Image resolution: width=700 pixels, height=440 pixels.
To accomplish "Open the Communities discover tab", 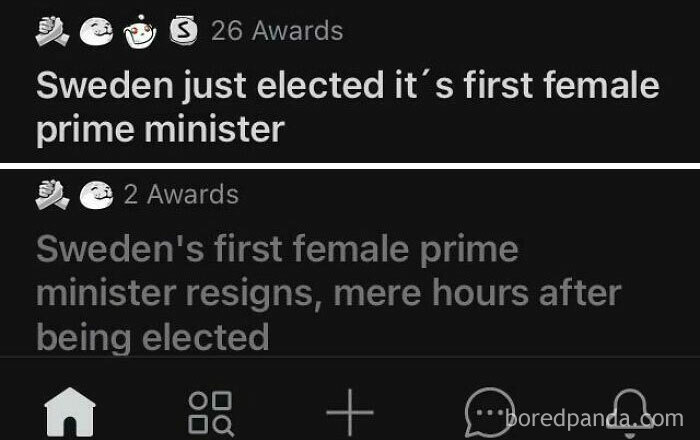I will 210,412.
